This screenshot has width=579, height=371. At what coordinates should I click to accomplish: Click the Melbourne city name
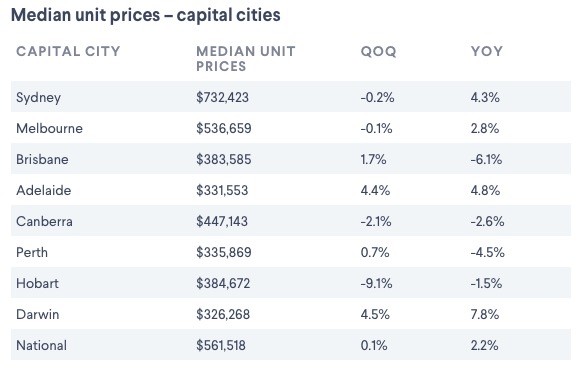[x=49, y=128]
